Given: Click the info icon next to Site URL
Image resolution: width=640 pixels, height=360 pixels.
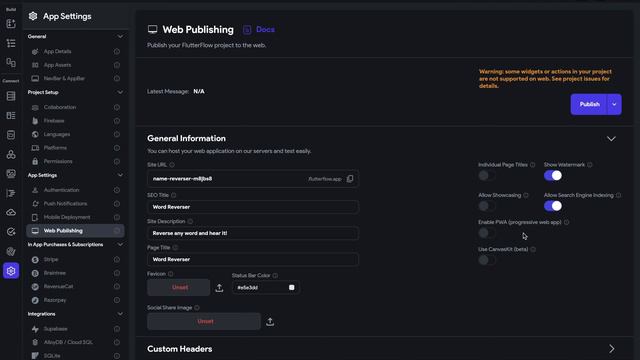Looking at the screenshot, I should [x=172, y=165].
